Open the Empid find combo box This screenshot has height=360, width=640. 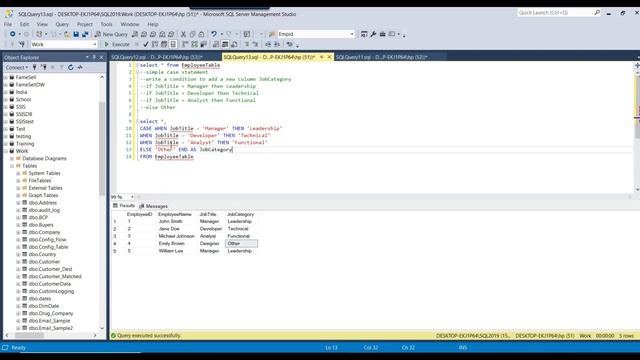pos(352,34)
